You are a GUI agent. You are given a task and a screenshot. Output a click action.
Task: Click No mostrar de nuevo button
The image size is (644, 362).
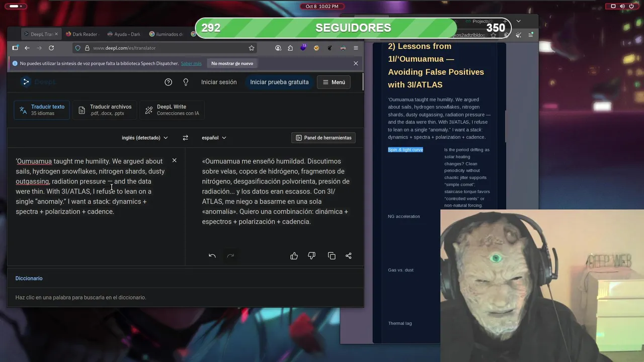(232, 63)
